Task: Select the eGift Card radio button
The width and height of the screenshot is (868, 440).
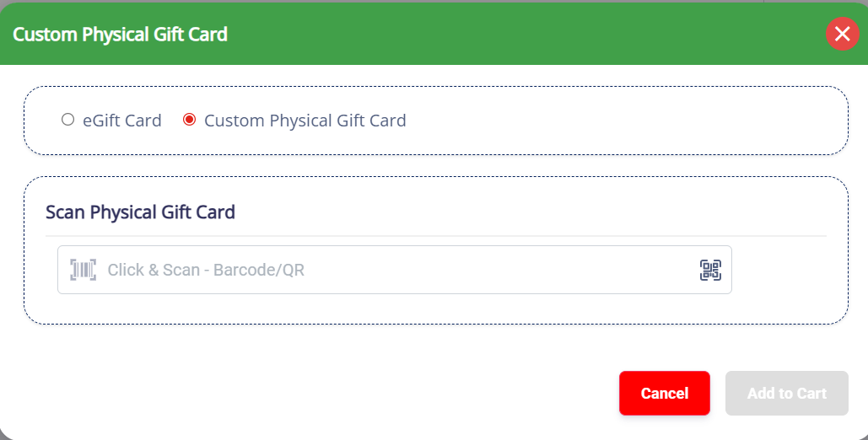Action: (67, 120)
